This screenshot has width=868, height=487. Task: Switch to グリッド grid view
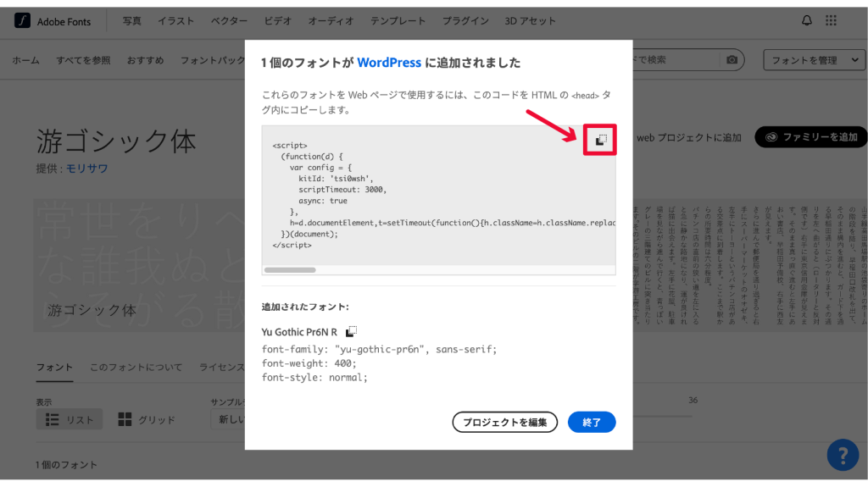tap(147, 419)
